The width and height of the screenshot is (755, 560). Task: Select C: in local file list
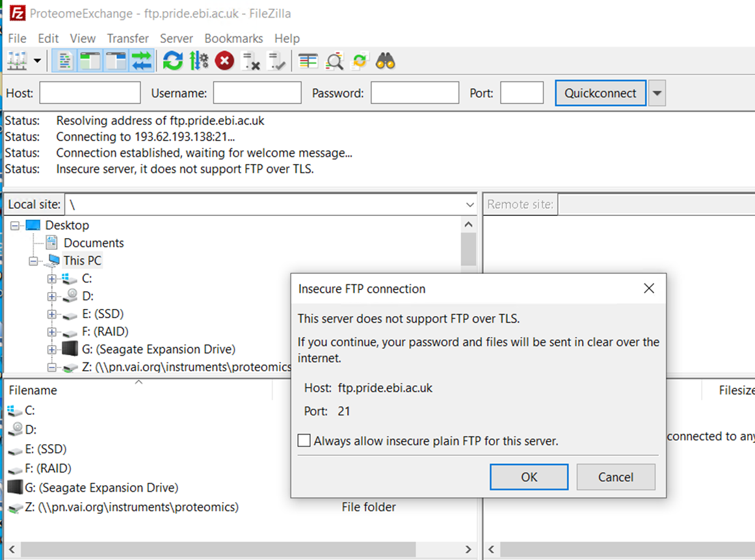30,410
